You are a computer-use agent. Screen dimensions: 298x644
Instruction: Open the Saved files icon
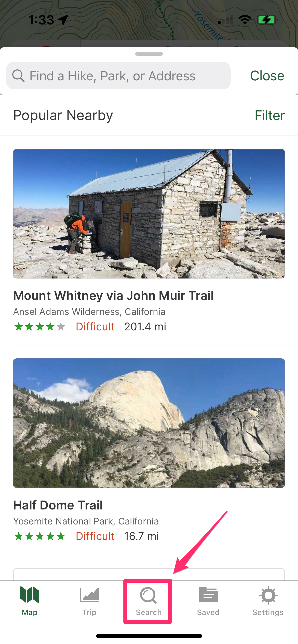pos(208,595)
